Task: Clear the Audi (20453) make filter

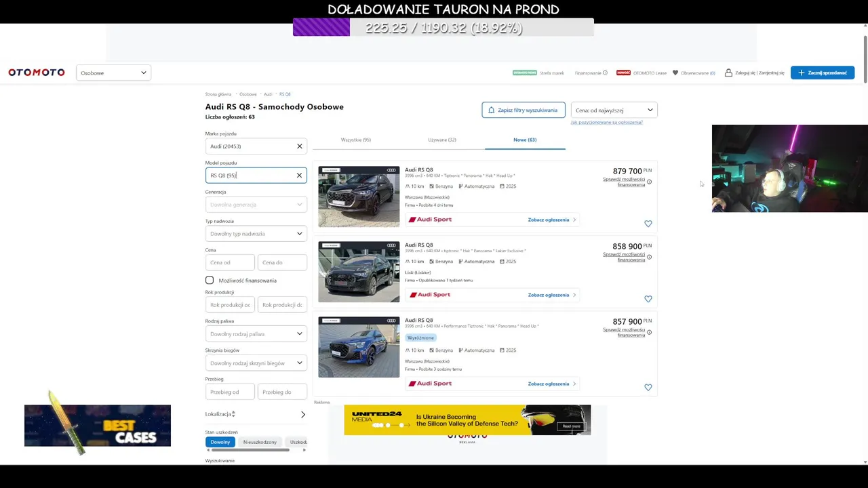Action: [x=299, y=146]
